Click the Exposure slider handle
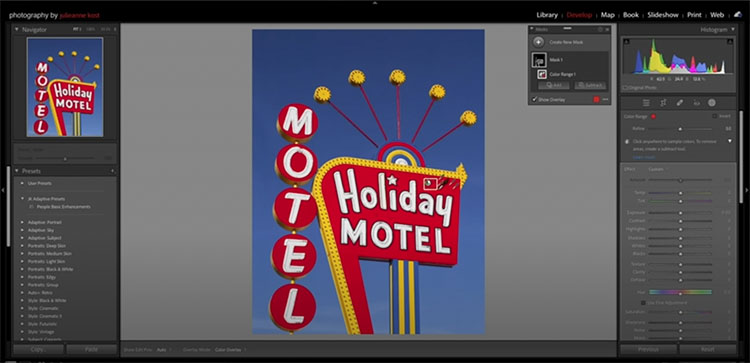The width and height of the screenshot is (750, 363). point(680,213)
